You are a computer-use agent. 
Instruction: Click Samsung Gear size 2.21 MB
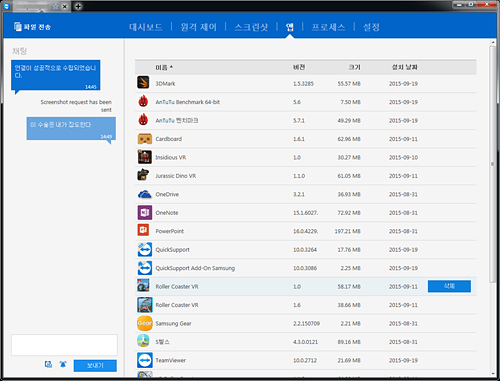(x=350, y=323)
